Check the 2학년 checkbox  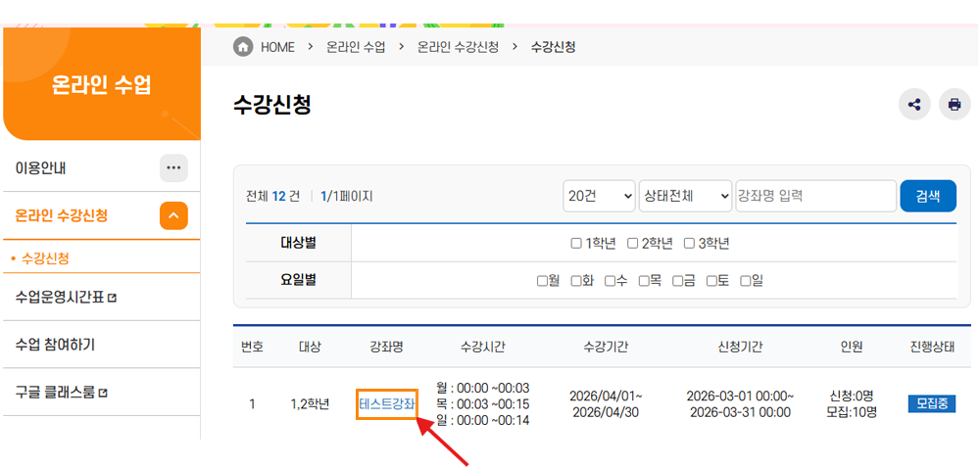click(632, 244)
